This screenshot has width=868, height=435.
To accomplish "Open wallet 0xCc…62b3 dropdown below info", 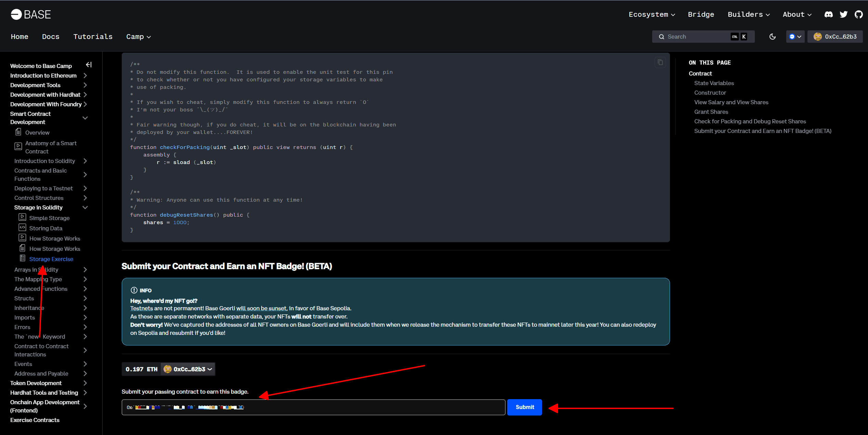I will click(x=188, y=369).
